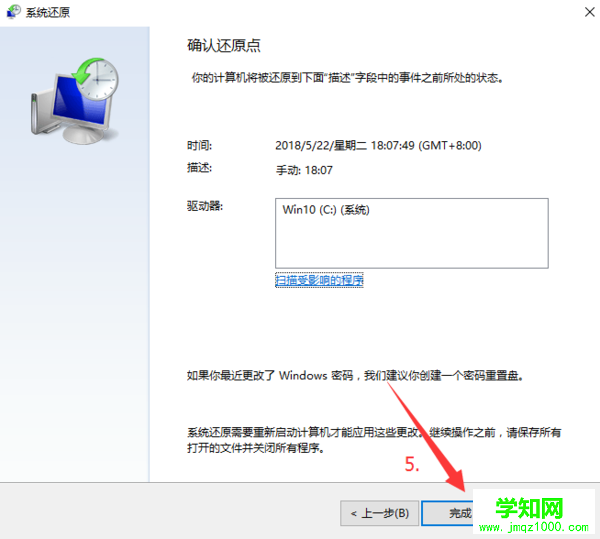Click the 驱动器 label
This screenshot has width=600, height=539.
tap(205, 206)
